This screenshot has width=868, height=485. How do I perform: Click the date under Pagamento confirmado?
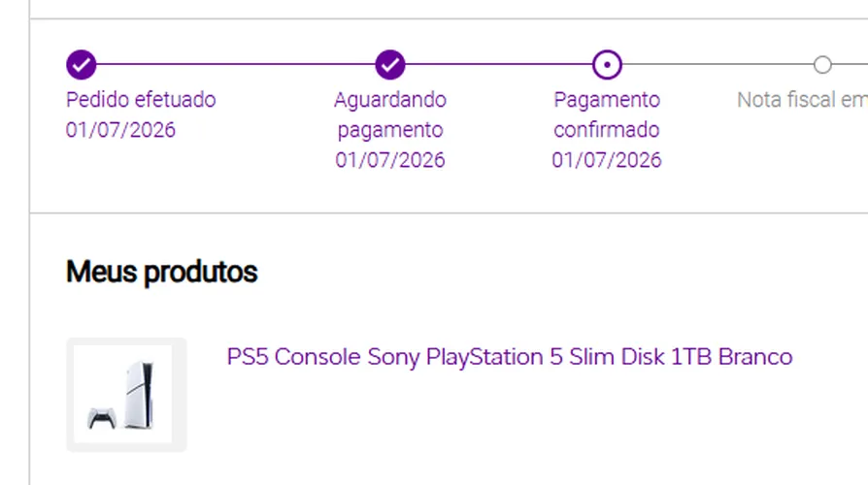pyautogui.click(x=607, y=160)
